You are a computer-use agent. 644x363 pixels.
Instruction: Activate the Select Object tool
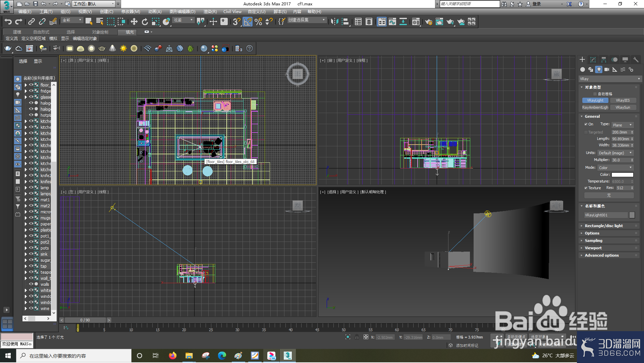pos(89,22)
